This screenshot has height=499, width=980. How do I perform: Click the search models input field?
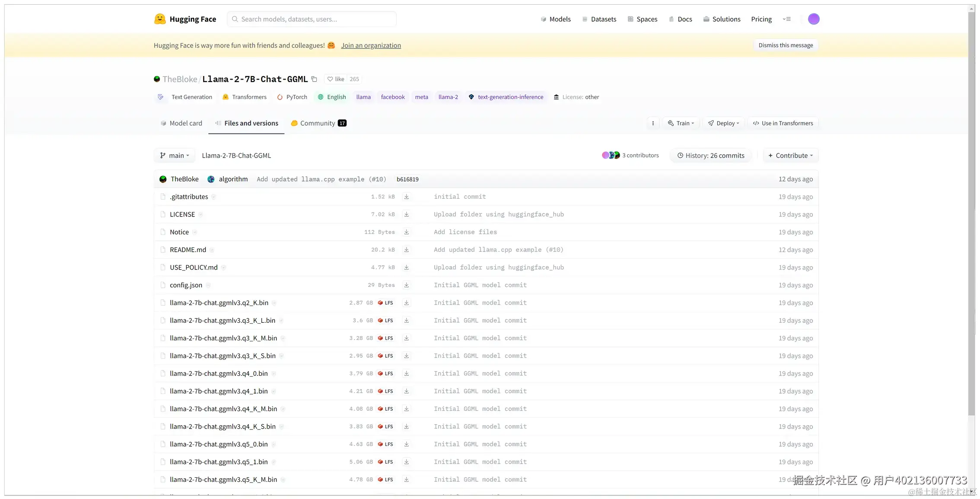(311, 19)
